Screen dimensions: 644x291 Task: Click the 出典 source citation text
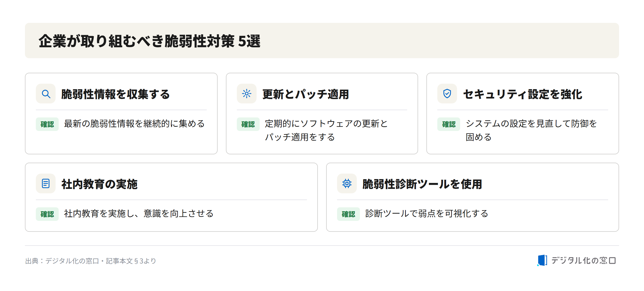click(x=91, y=261)
